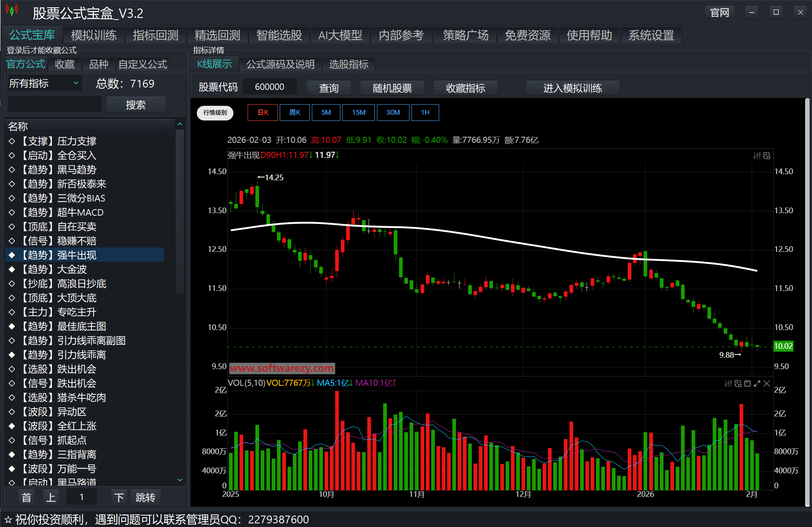Click the stock code input field showing 600000

(269, 86)
